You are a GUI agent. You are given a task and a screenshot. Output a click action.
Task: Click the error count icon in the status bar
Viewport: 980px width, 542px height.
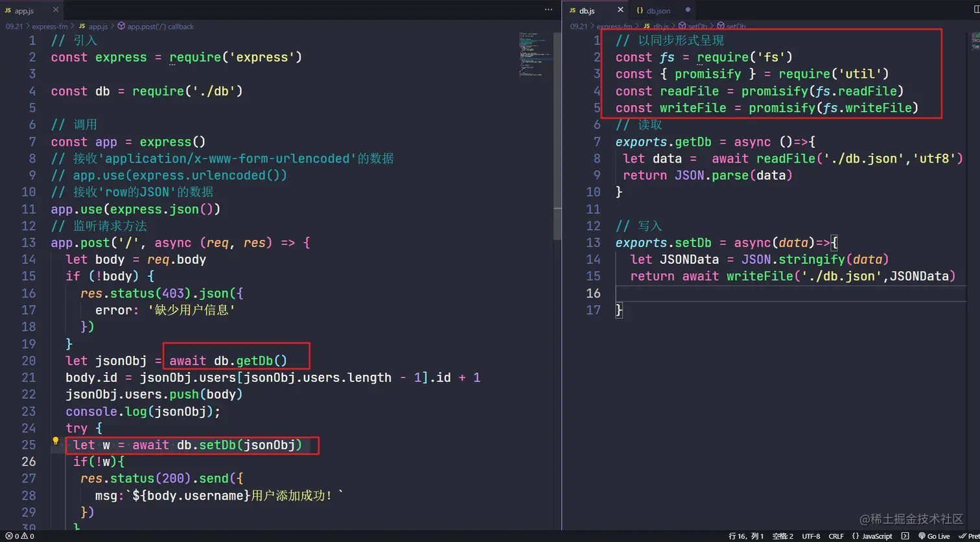coord(9,536)
